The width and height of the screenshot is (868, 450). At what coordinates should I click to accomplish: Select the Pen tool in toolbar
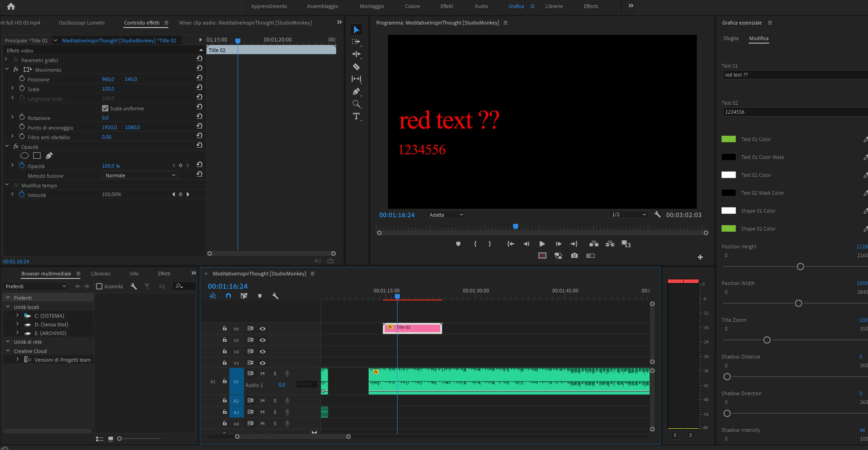pos(356,92)
